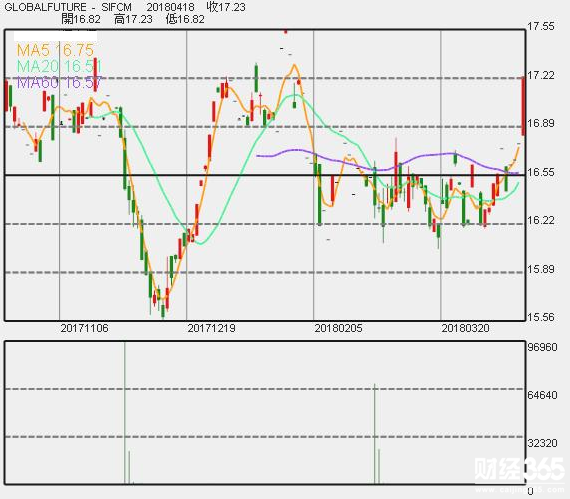Viewport: 570px width, 499px height.
Task: Click the 20180320 date axis label
Action: pyautogui.click(x=465, y=328)
